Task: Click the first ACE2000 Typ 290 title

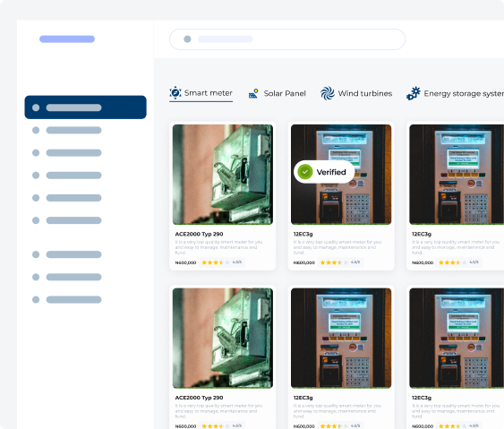Action: (199, 234)
